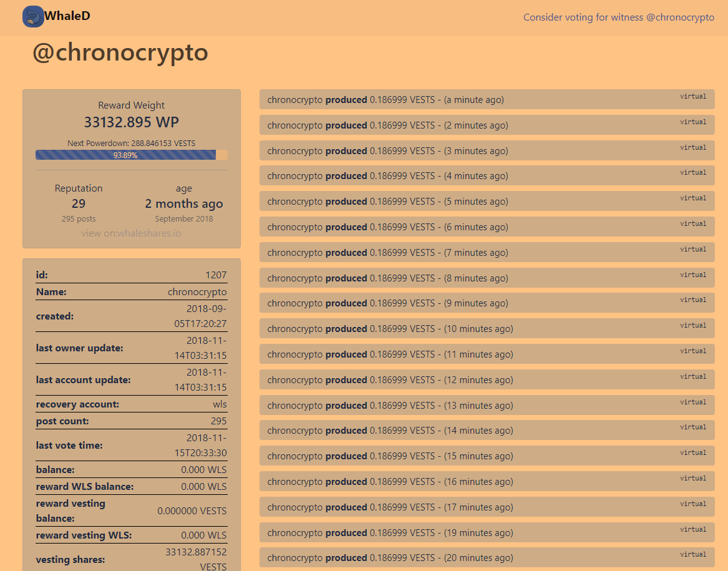Open the WhaleD home title link
The image size is (728, 571).
click(x=67, y=16)
